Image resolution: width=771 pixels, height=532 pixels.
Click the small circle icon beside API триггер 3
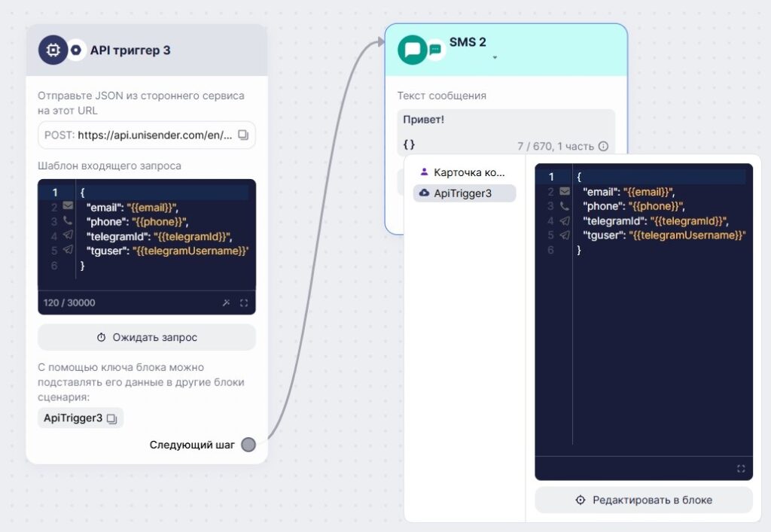76,50
